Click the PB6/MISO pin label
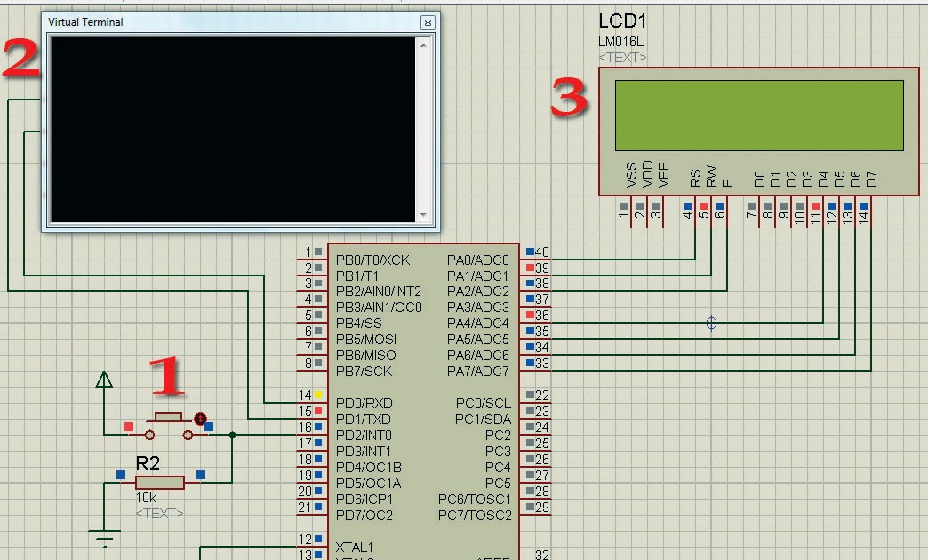The image size is (928, 560). coord(365,356)
